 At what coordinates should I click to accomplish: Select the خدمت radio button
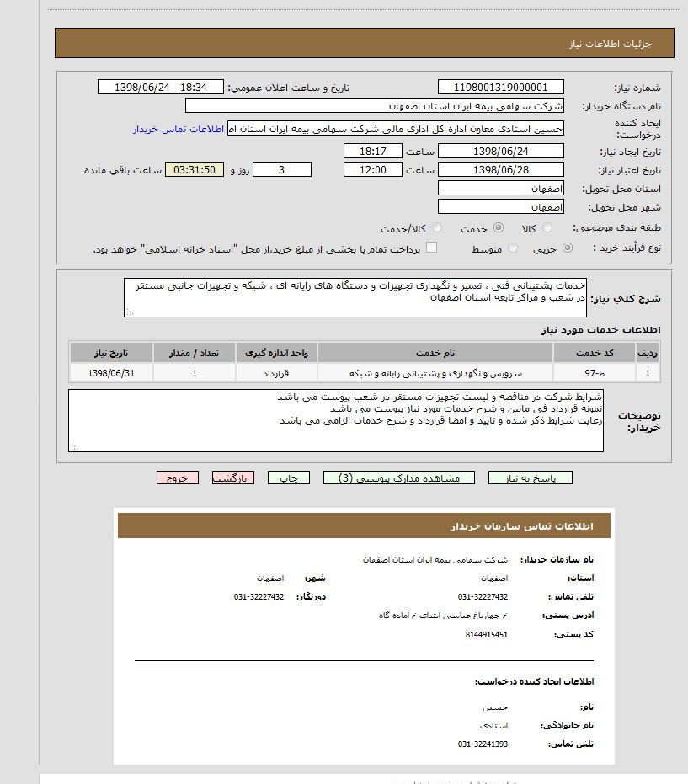point(499,228)
